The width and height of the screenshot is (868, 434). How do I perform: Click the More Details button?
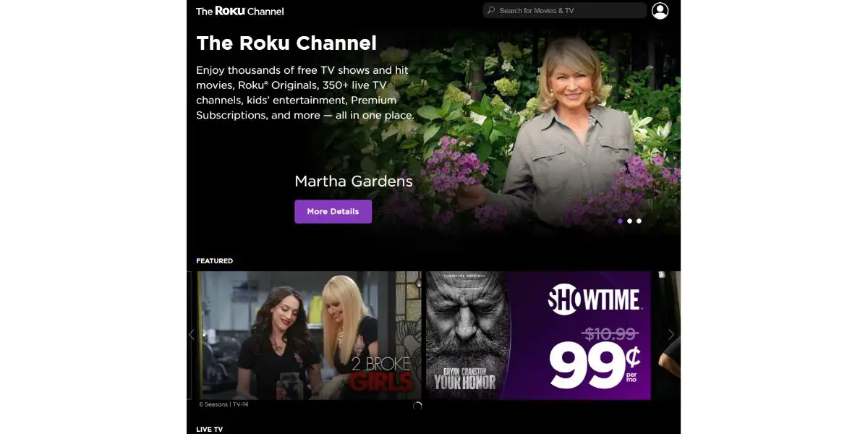click(333, 211)
